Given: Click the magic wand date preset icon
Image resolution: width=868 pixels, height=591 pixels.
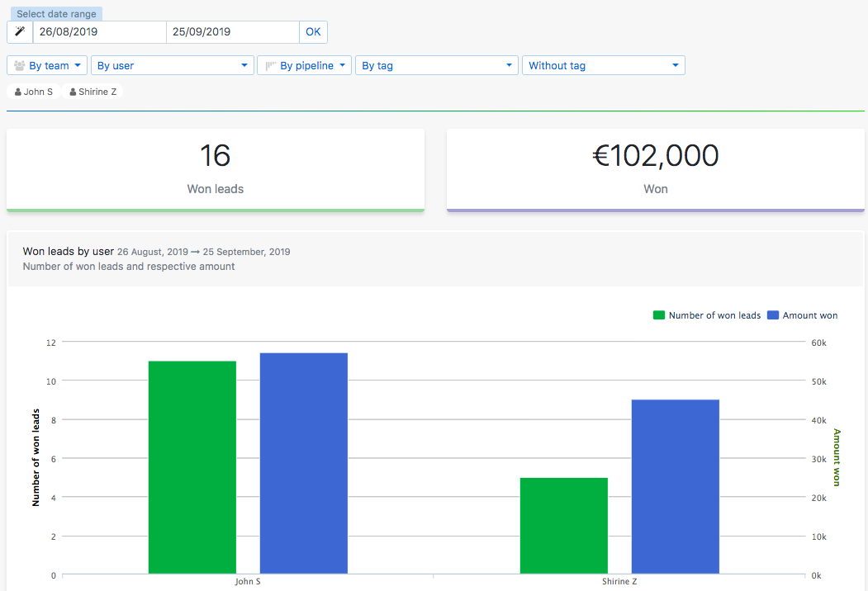Looking at the screenshot, I should pyautogui.click(x=20, y=32).
